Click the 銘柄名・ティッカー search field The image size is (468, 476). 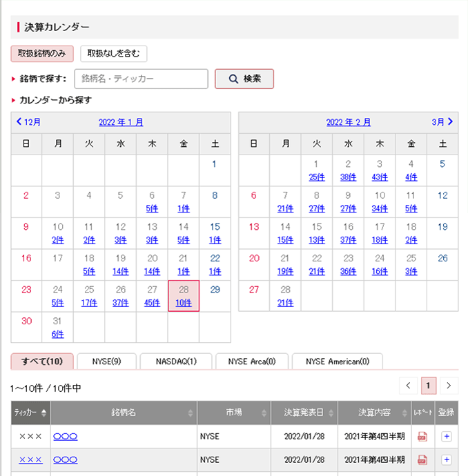coord(141,79)
